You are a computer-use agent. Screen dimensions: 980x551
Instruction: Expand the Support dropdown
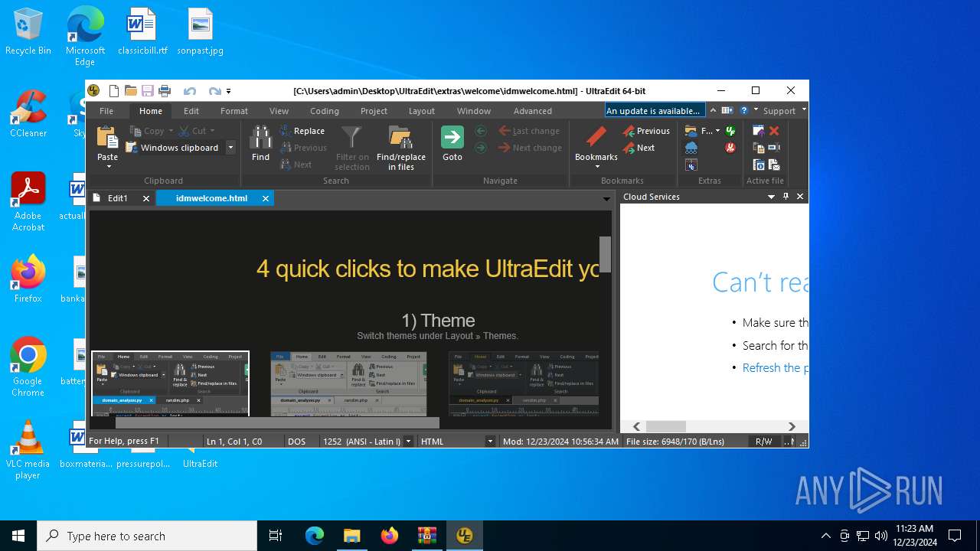804,109
